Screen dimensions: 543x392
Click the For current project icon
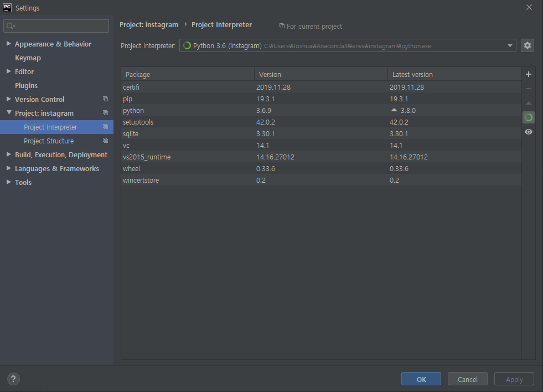point(282,26)
